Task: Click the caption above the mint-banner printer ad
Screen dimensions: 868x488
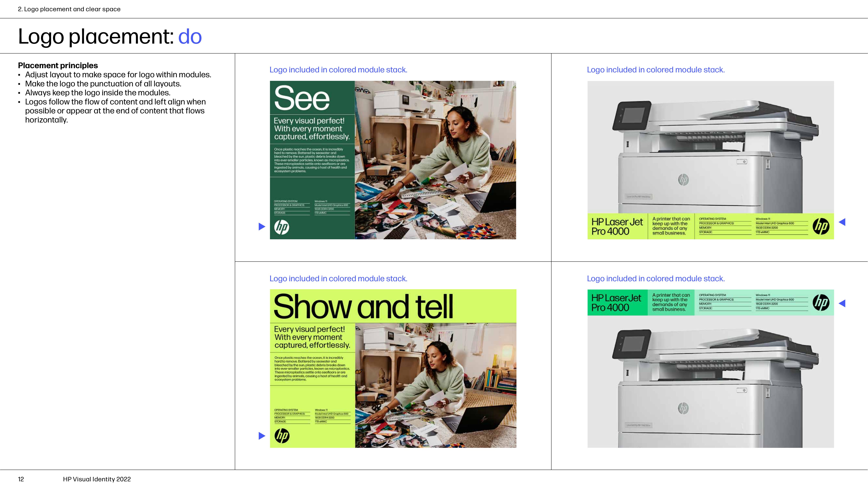Action: point(656,278)
